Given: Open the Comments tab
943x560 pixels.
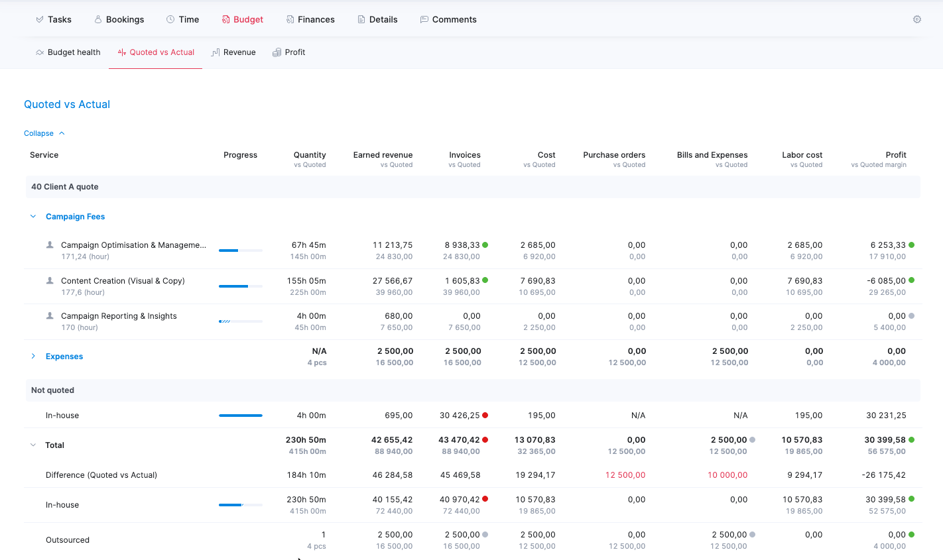Looking at the screenshot, I should pyautogui.click(x=448, y=19).
